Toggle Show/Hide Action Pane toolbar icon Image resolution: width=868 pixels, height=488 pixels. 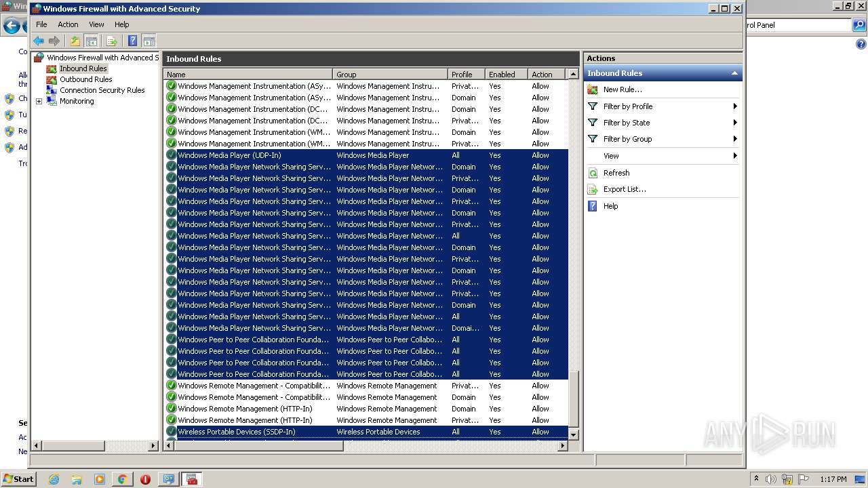click(149, 41)
